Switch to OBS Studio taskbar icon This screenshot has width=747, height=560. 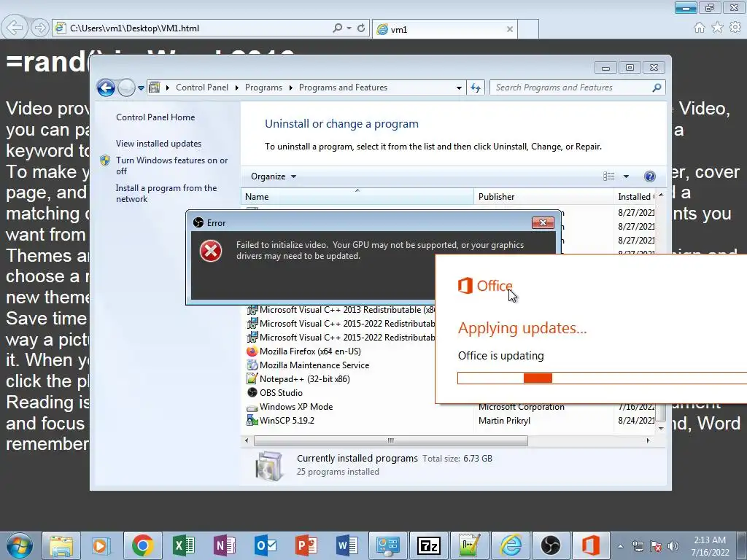(551, 545)
